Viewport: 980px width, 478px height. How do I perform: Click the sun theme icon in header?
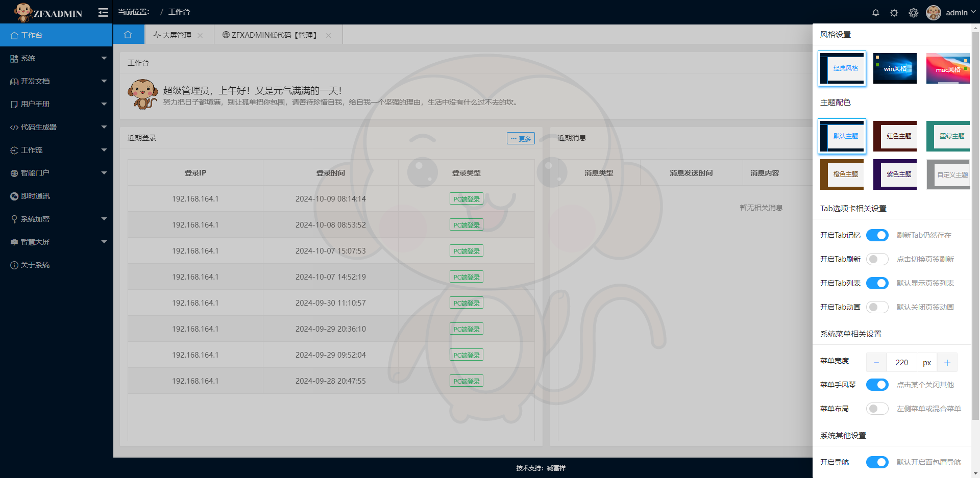pos(894,13)
